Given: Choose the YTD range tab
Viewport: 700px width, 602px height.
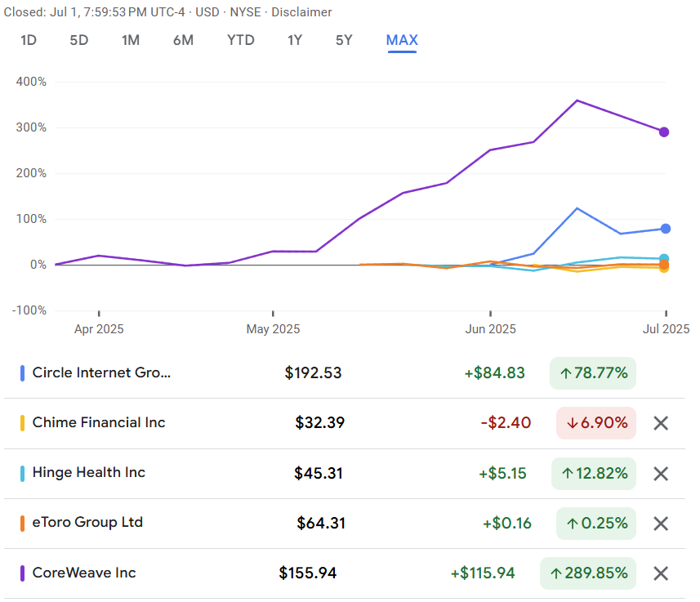Looking at the screenshot, I should pyautogui.click(x=241, y=40).
